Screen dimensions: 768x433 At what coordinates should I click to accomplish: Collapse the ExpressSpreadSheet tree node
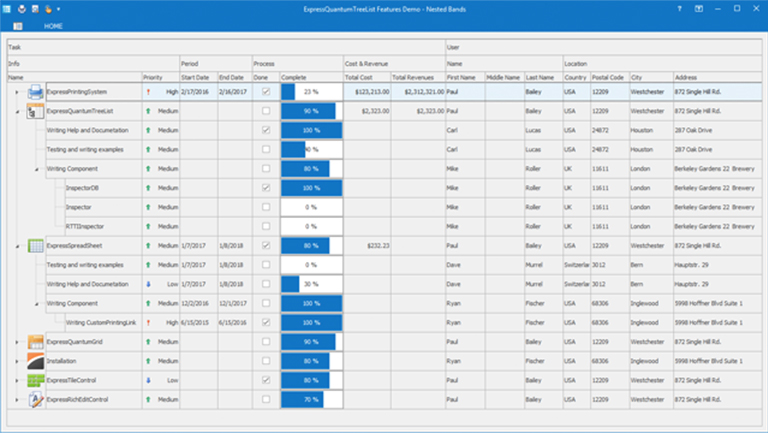17,245
